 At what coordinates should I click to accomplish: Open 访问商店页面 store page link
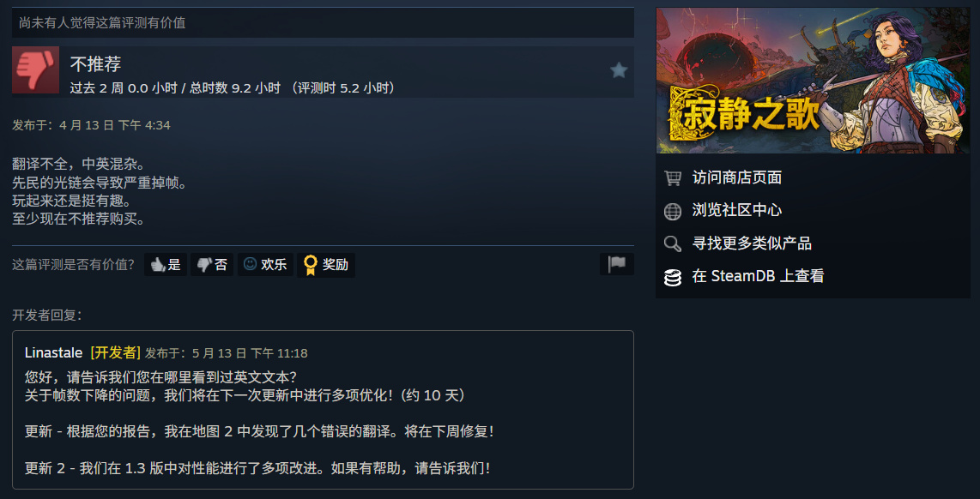(737, 178)
